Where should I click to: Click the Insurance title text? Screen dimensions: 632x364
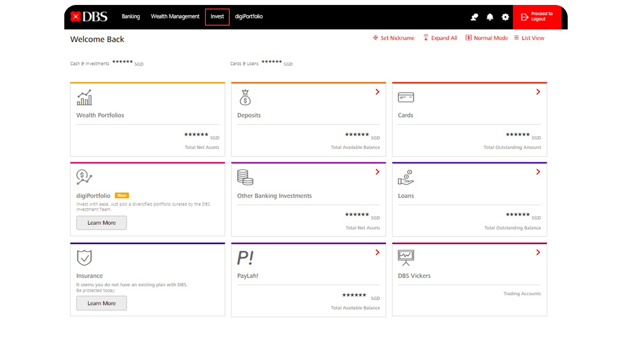click(89, 276)
